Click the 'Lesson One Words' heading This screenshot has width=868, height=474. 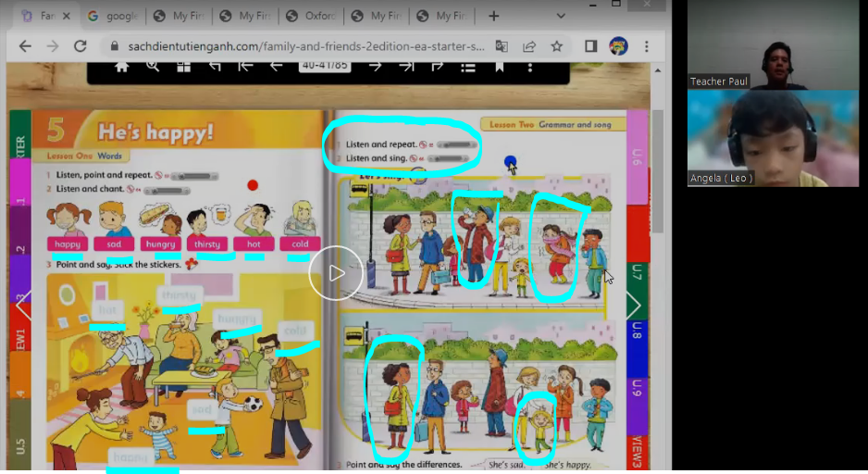pos(84,156)
